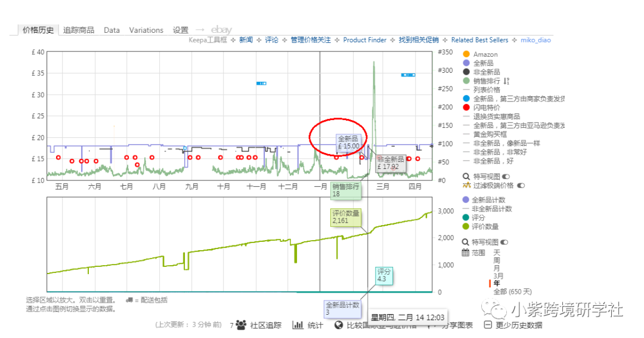
Task: Click the 评分 4.3 tooltip
Action: point(384,275)
